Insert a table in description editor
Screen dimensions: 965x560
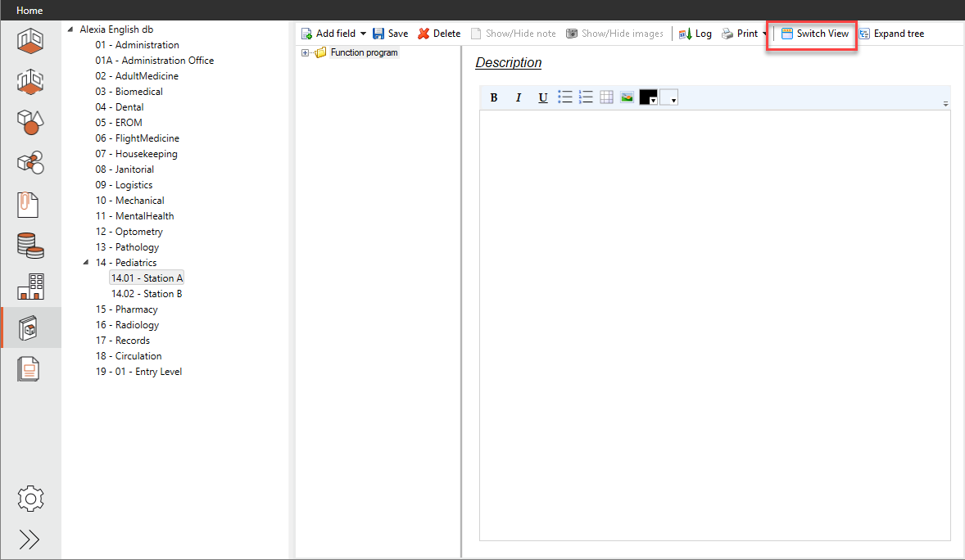[x=606, y=97]
